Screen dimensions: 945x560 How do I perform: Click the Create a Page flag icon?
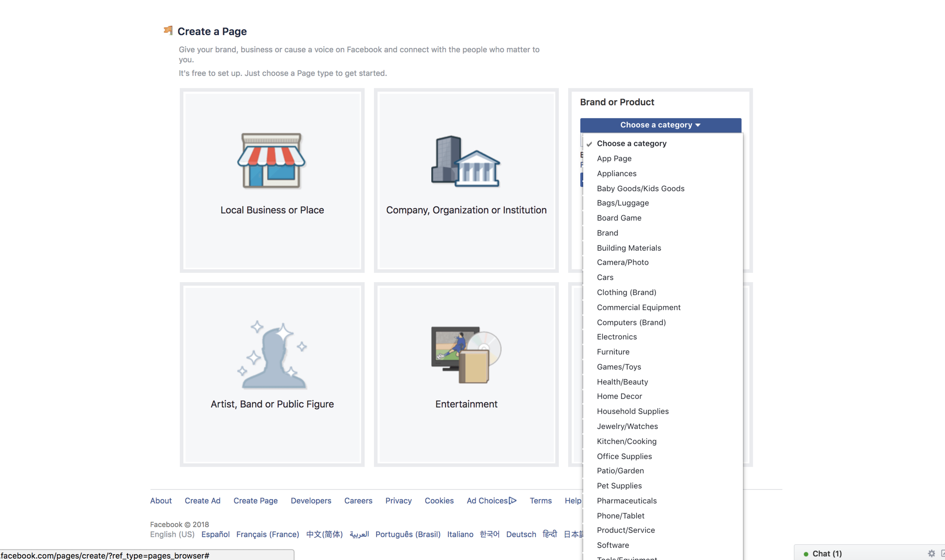click(168, 30)
